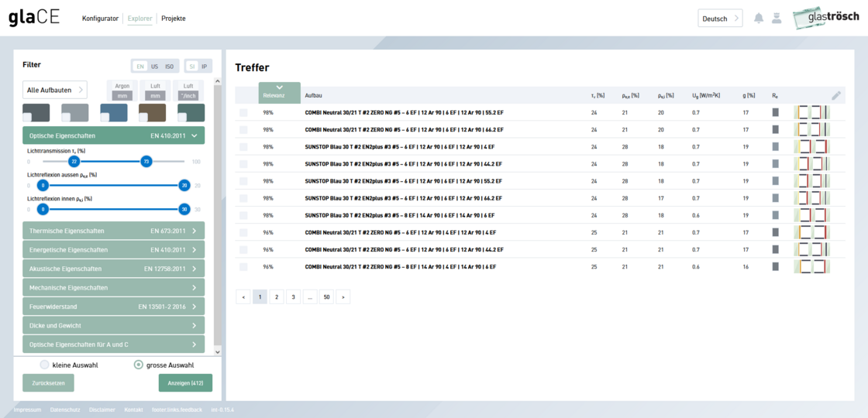868x418 pixels.
Task: Click the glaCE logo
Action: [x=34, y=19]
